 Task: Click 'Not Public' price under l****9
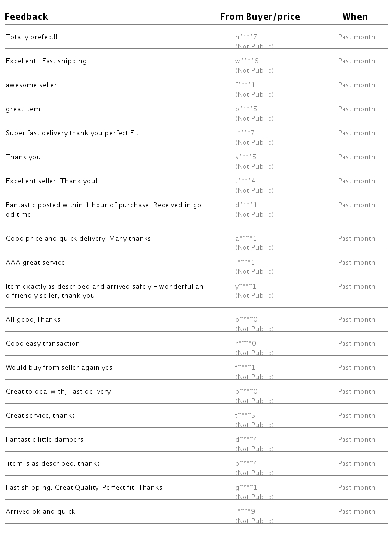pyautogui.click(x=254, y=521)
